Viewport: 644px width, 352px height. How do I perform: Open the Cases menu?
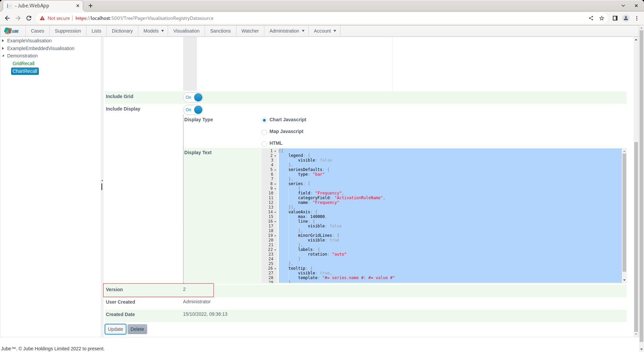pyautogui.click(x=38, y=31)
